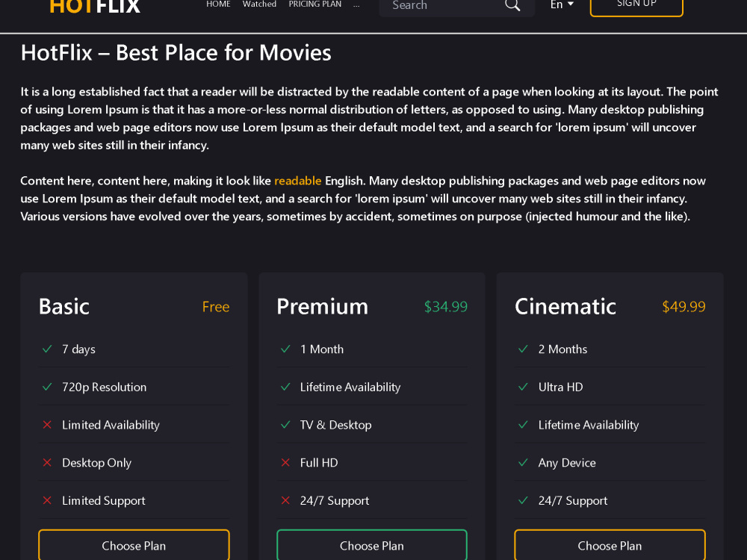This screenshot has width=747, height=560.
Task: Choose Plan for the Cinematic tier
Action: pos(610,545)
